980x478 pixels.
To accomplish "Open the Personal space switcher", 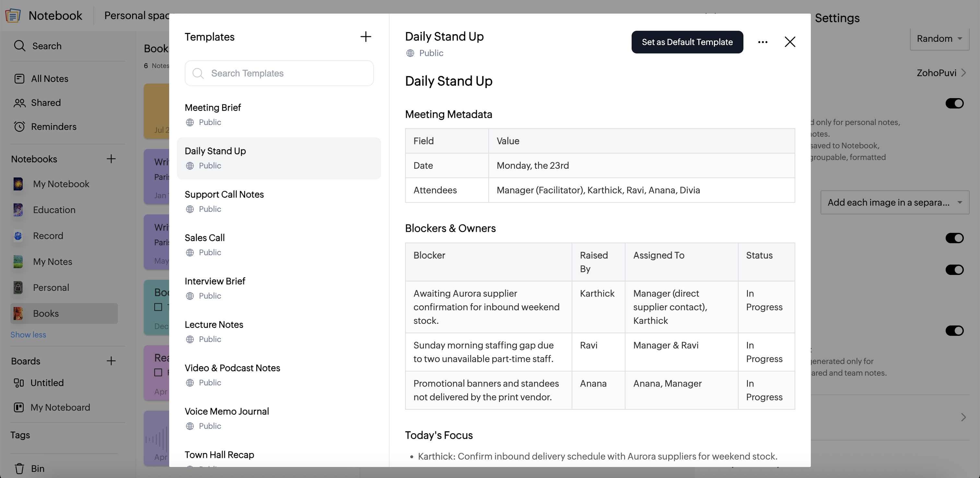I will [136, 16].
